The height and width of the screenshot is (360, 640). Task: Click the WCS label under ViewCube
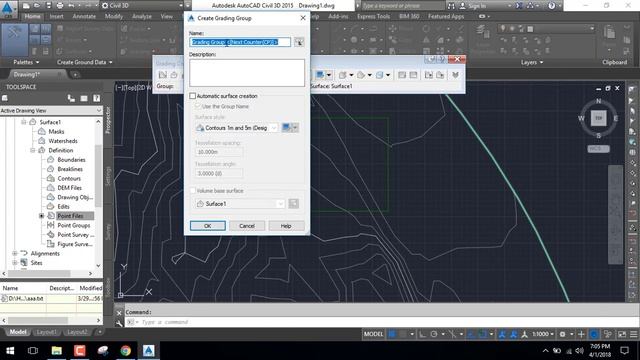point(598,149)
